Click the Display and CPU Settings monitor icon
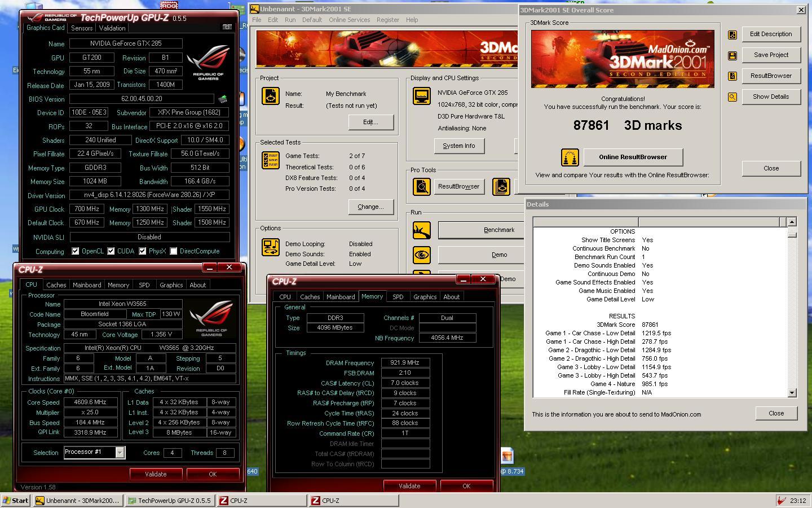Viewport: 812px width, 508px height. click(422, 96)
